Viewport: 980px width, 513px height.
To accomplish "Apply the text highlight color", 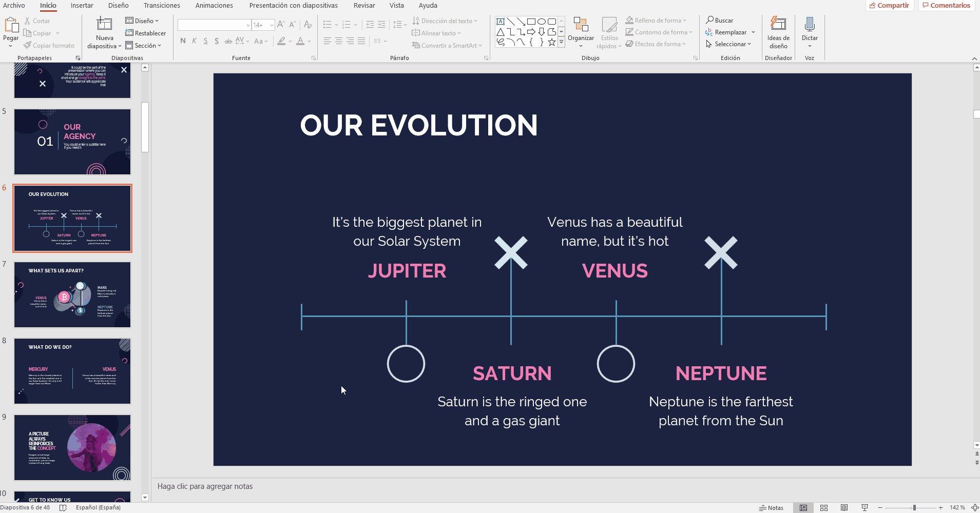I will [x=281, y=41].
